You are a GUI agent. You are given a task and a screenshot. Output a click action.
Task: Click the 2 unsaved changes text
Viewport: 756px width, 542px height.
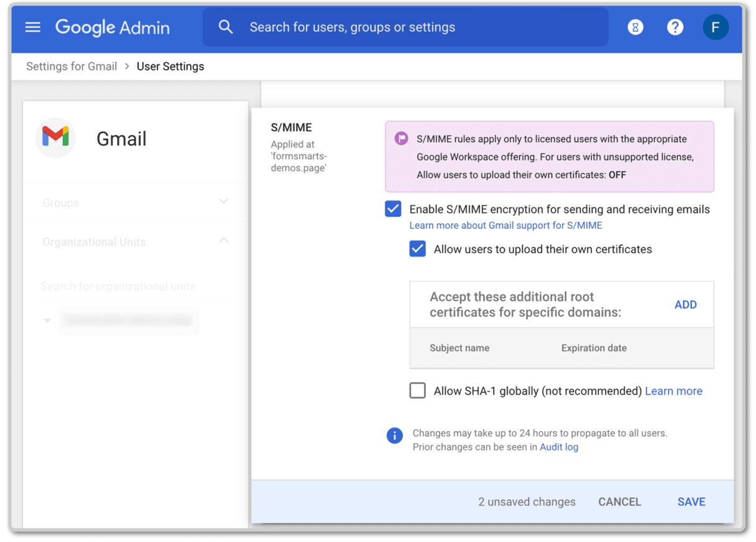[527, 502]
